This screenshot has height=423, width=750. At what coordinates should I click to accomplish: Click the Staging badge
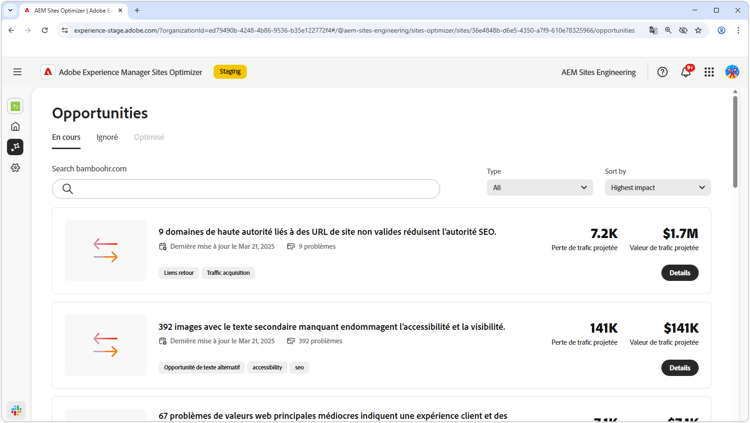(230, 72)
